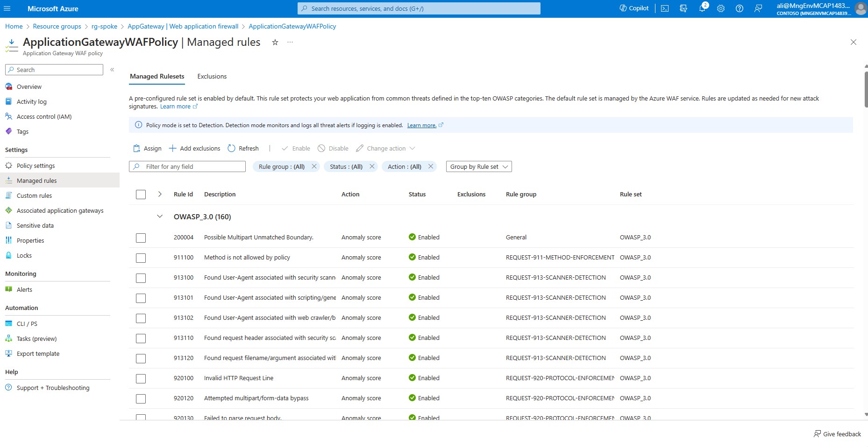Open Copilot in the top bar
The image size is (868, 447).
pos(634,8)
